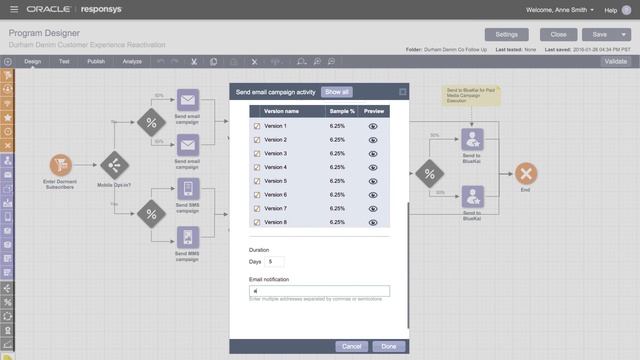
Task: Select the mobile phone palette icon
Action: coord(7,217)
